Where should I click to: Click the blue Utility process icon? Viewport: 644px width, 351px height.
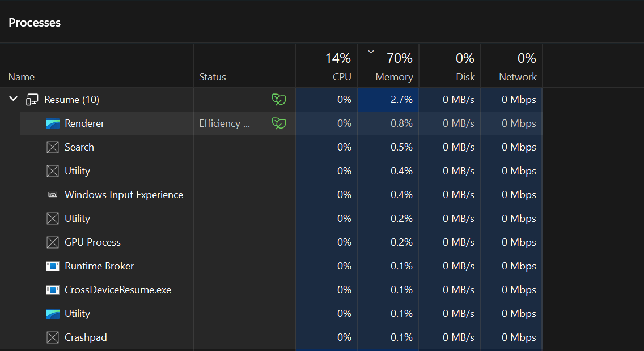point(52,313)
